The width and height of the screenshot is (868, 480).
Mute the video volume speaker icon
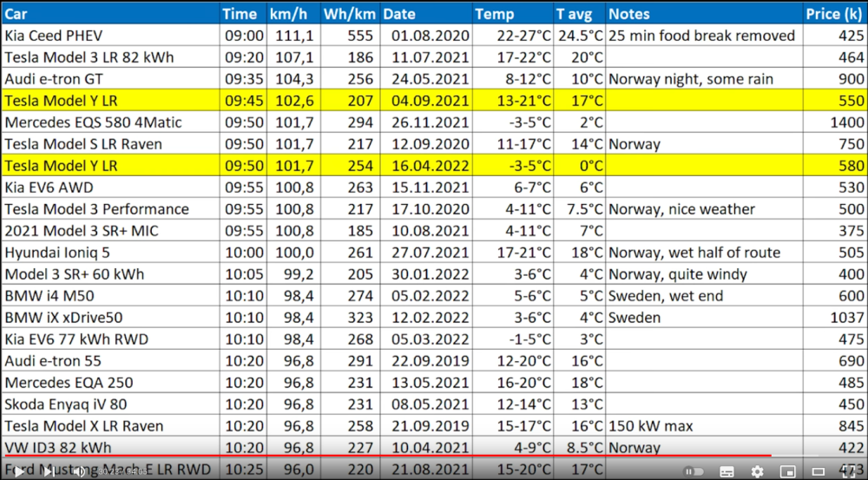(x=79, y=471)
